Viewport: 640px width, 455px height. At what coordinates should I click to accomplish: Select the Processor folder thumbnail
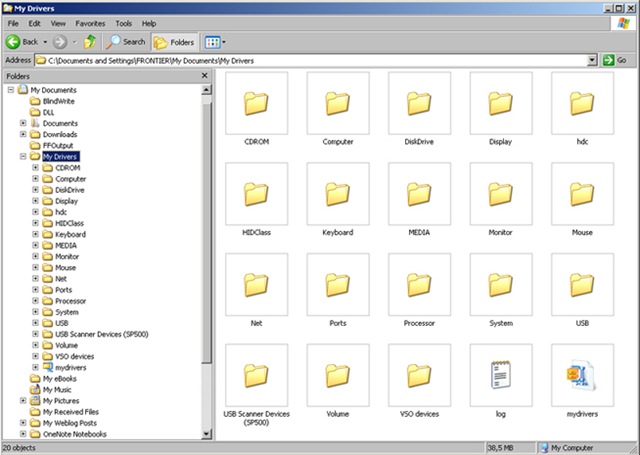point(419,284)
